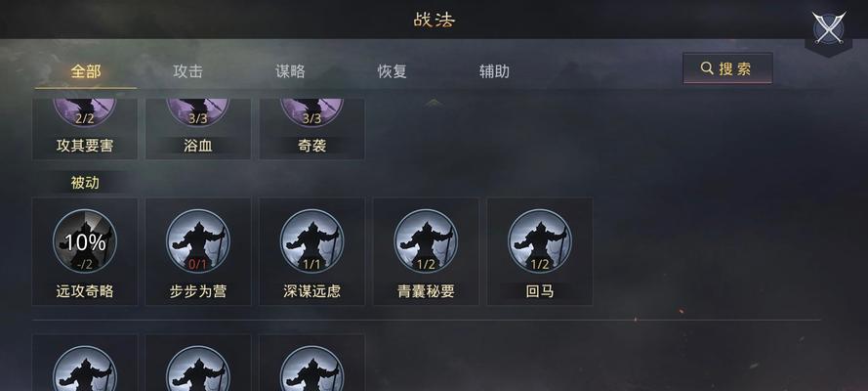
Task: Close screen with crossed swords icon
Action: 828,27
